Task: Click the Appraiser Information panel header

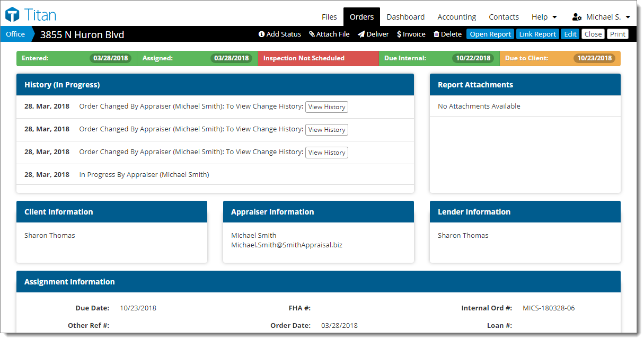Action: coord(319,212)
